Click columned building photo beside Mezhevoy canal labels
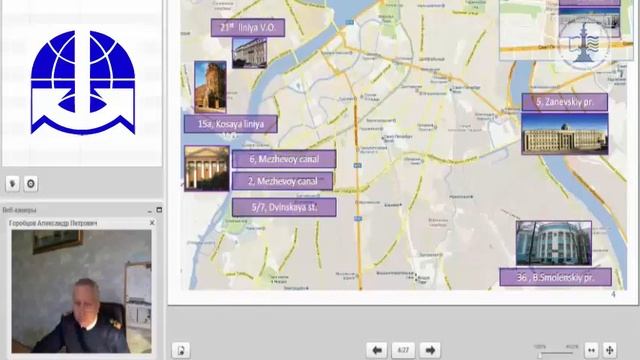Viewport: 640px width, 360px height. pos(207,168)
